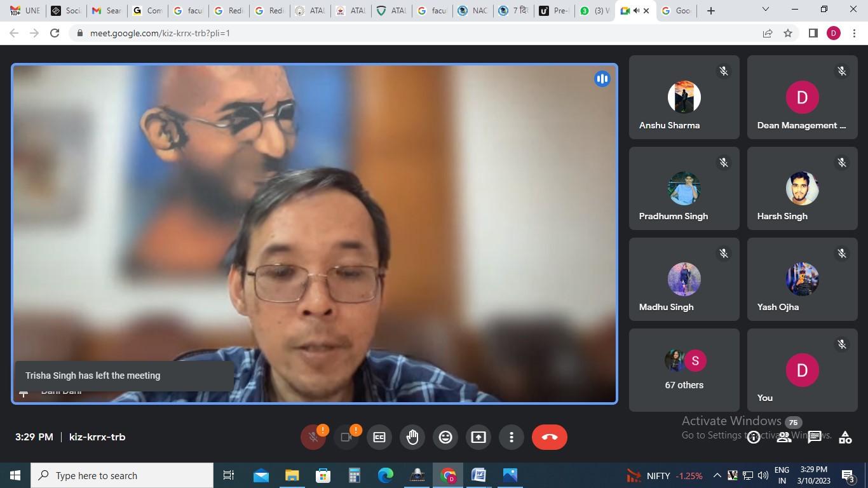Show hidden system tray icons chevron
The height and width of the screenshot is (488, 868).
pyautogui.click(x=717, y=475)
